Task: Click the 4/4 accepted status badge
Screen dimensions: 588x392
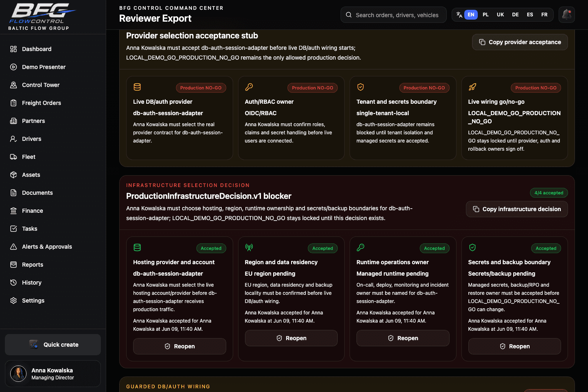Action: [549, 193]
